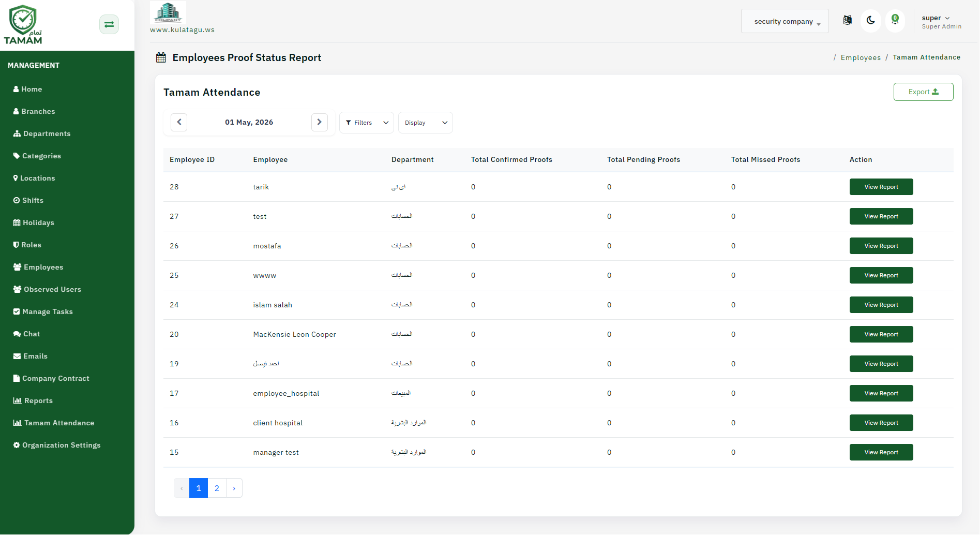Open the super admin user menu
Viewport: 980px width, 535px height.
point(941,22)
